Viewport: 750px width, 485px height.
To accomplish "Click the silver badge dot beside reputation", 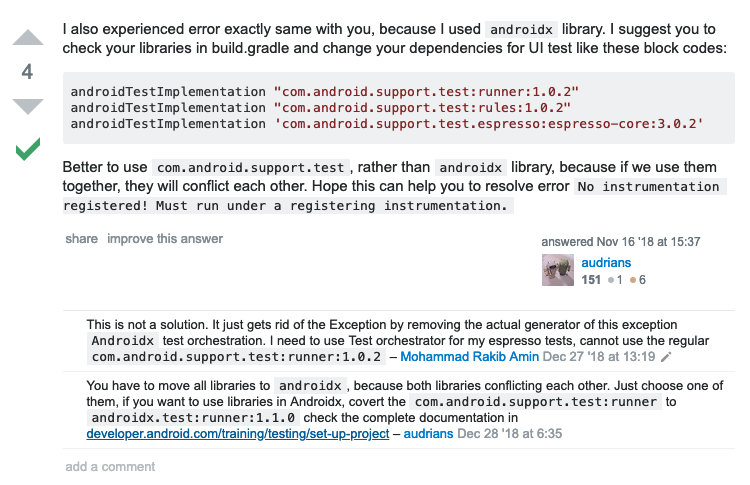I will [612, 281].
